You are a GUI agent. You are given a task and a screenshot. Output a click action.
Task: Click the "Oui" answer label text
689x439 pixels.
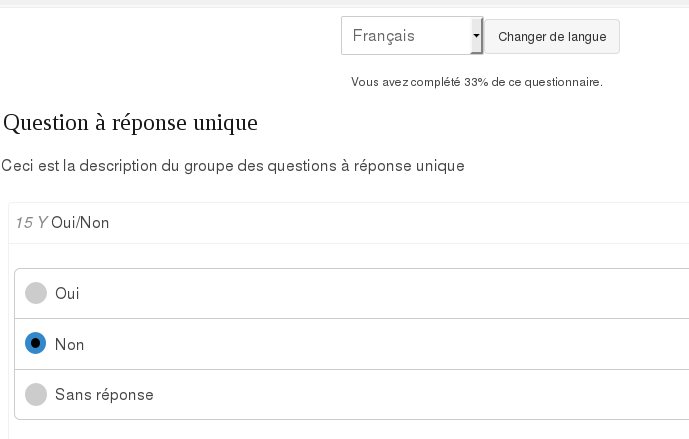click(x=68, y=294)
